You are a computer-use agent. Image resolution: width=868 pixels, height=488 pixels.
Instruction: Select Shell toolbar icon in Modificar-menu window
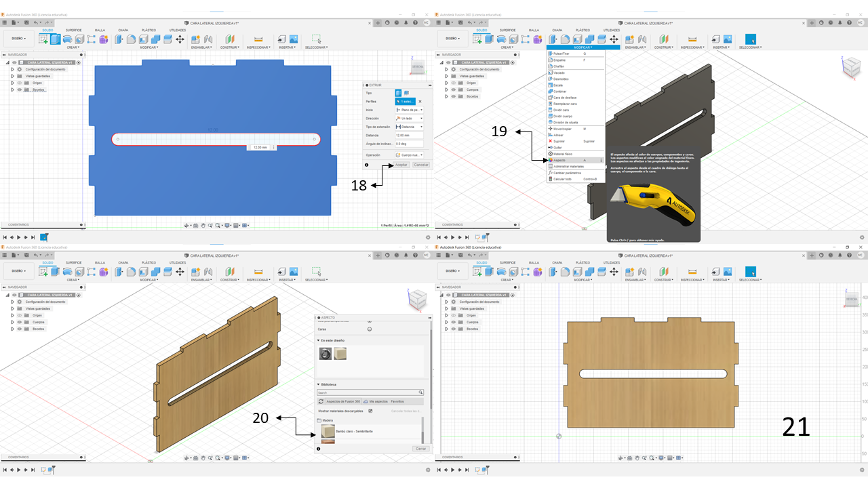coord(577,39)
